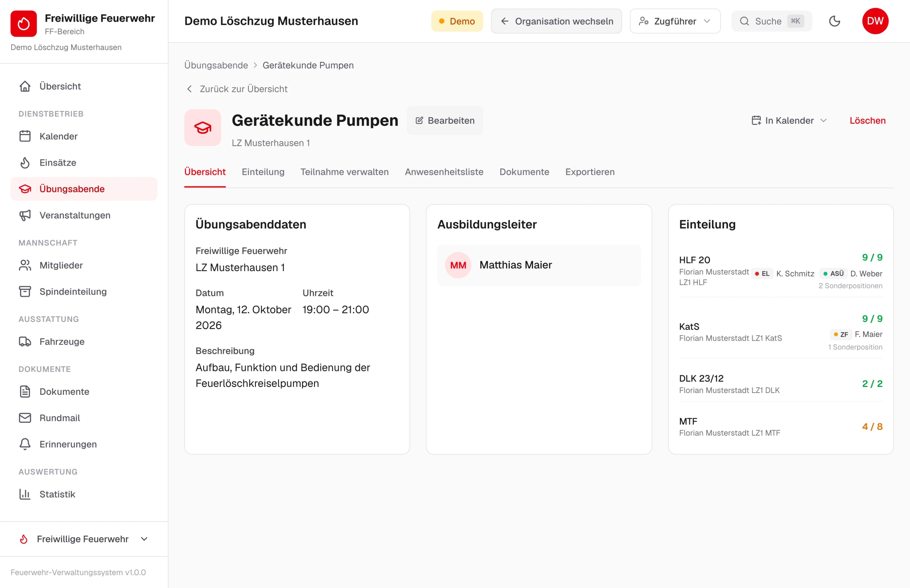Image resolution: width=910 pixels, height=588 pixels.
Task: Click the MM avatar initials
Action: pyautogui.click(x=458, y=265)
